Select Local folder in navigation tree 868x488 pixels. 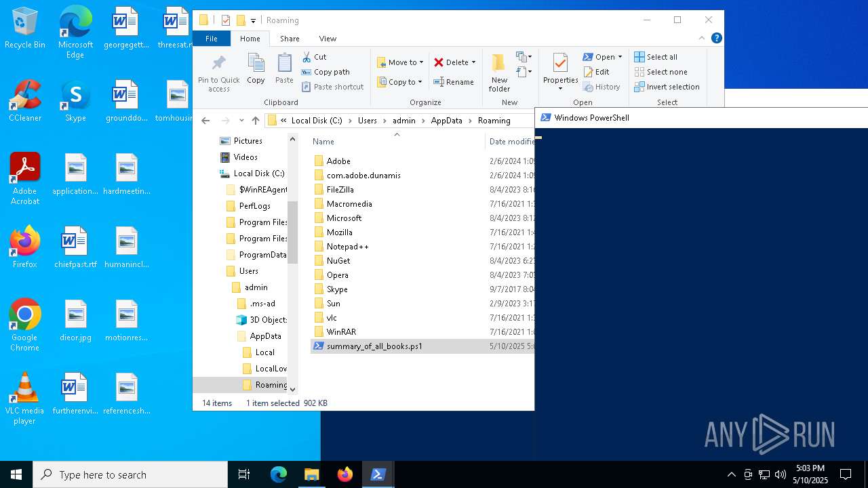pos(264,352)
